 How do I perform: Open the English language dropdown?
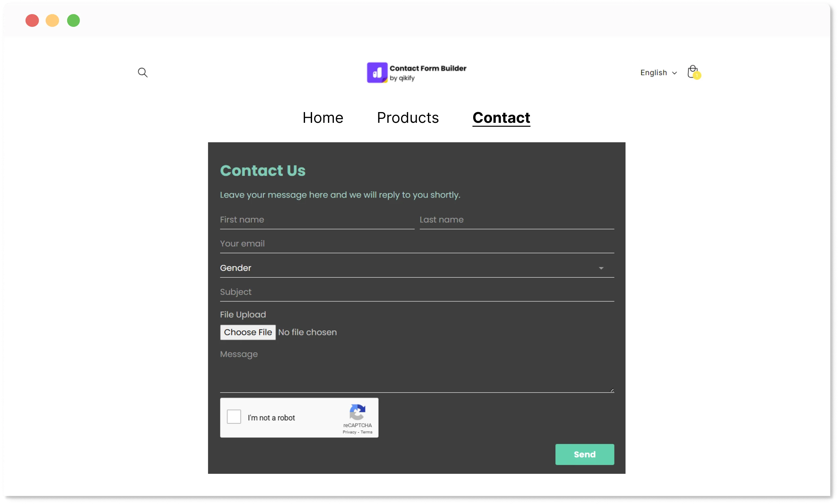pos(658,73)
